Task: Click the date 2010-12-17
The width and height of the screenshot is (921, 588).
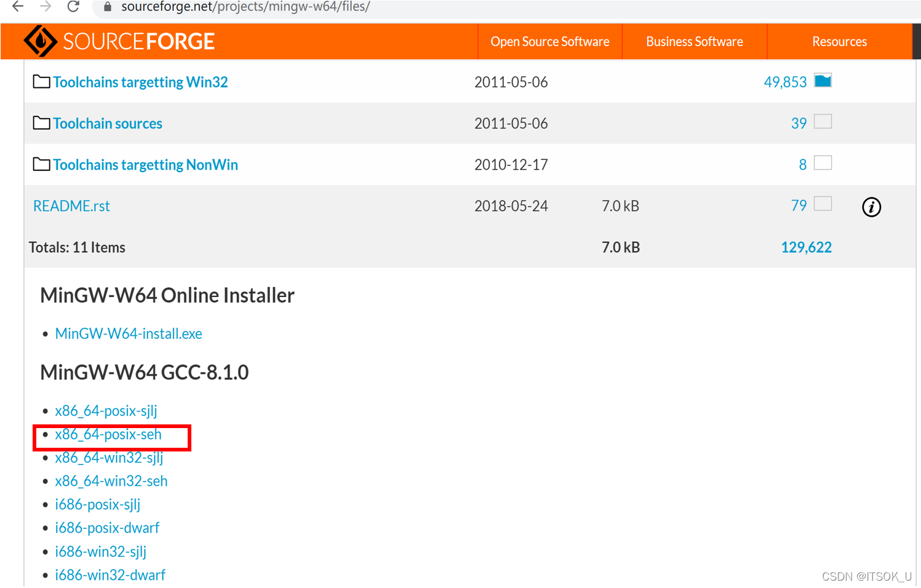Action: coord(511,165)
